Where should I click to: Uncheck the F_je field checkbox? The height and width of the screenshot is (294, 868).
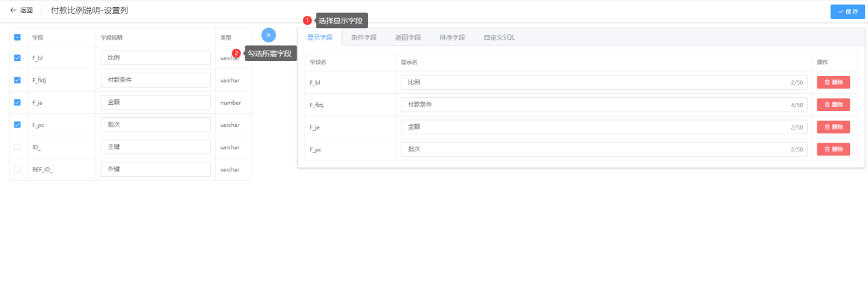17,103
